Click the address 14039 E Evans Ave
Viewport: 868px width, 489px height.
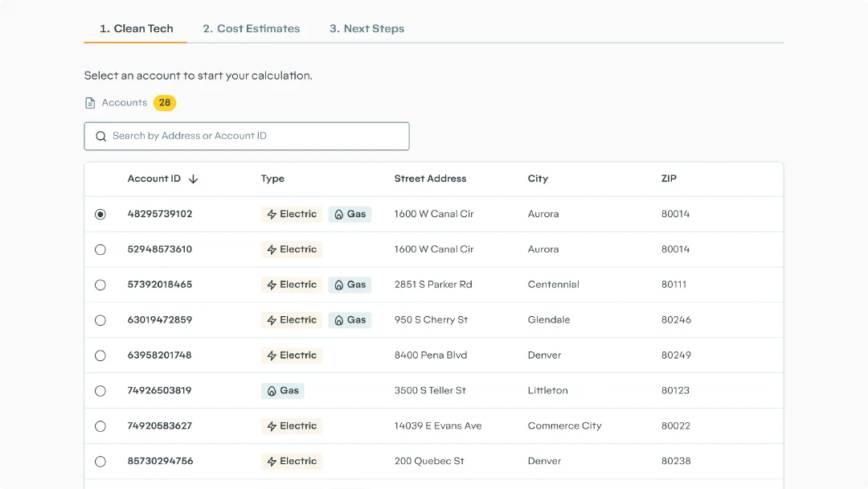(439, 426)
